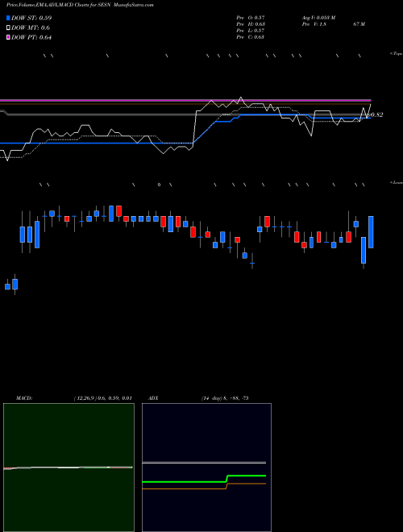Open the MACD indicator chart panel
The width and height of the screenshot is (403, 532).
[x=69, y=468]
